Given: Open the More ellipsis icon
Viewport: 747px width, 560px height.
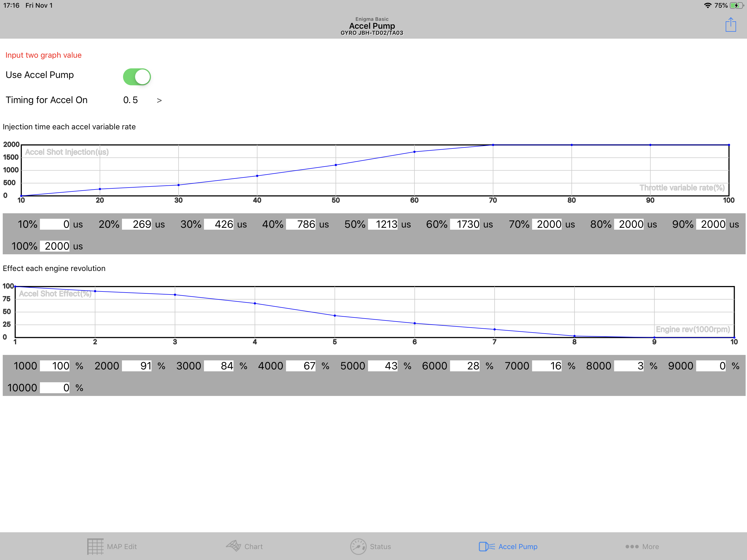Looking at the screenshot, I should coord(632,546).
